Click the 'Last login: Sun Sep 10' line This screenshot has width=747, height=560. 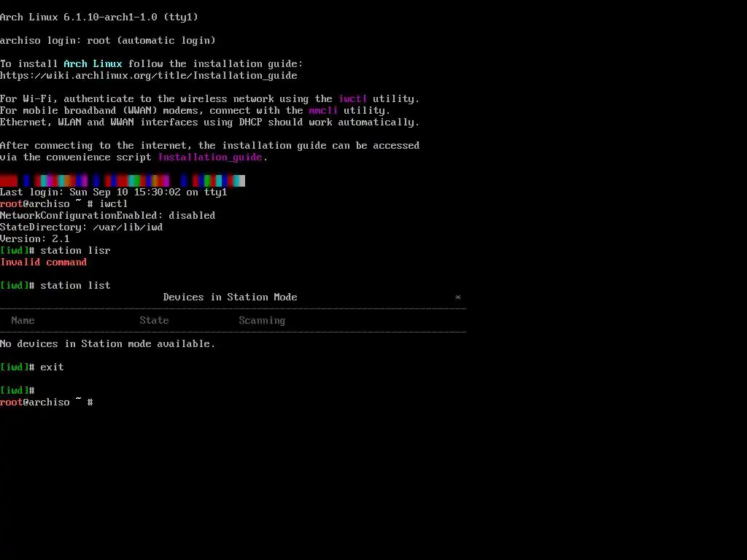click(113, 192)
